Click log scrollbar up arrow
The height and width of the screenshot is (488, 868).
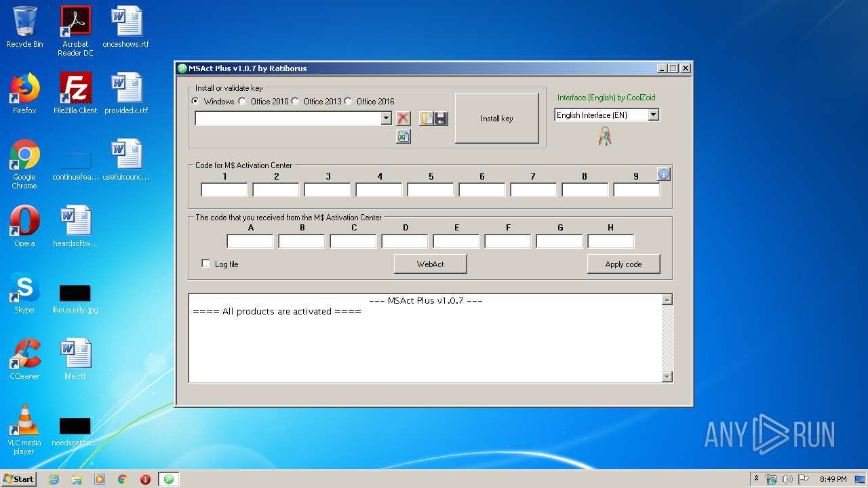pyautogui.click(x=667, y=300)
